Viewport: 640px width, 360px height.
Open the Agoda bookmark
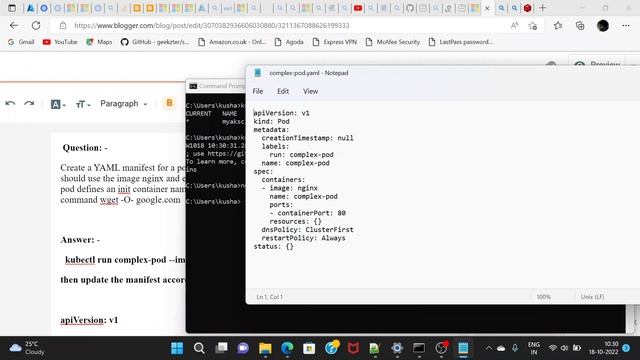pyautogui.click(x=289, y=42)
